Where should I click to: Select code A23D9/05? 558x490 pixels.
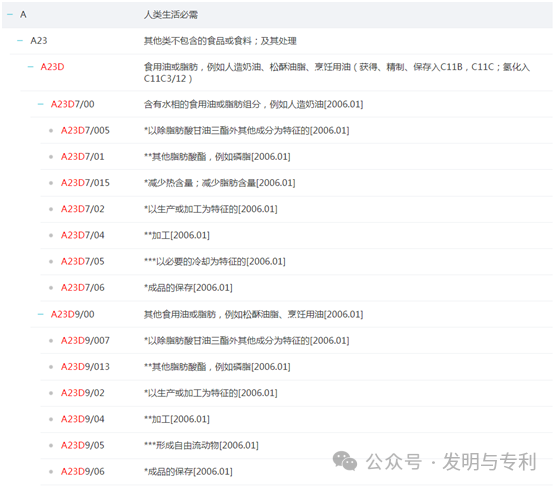pos(83,445)
